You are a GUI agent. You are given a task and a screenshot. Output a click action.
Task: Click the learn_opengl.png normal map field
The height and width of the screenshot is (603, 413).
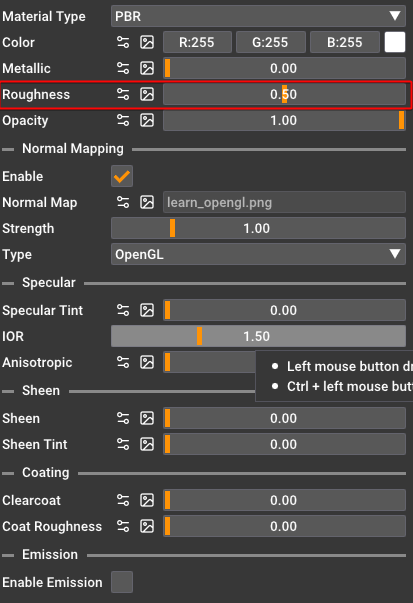284,202
